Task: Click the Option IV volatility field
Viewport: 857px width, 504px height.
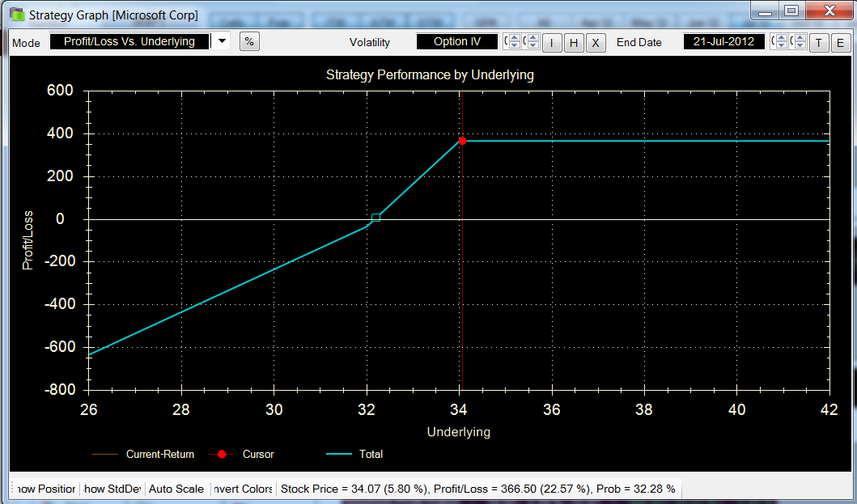Action: click(x=457, y=41)
